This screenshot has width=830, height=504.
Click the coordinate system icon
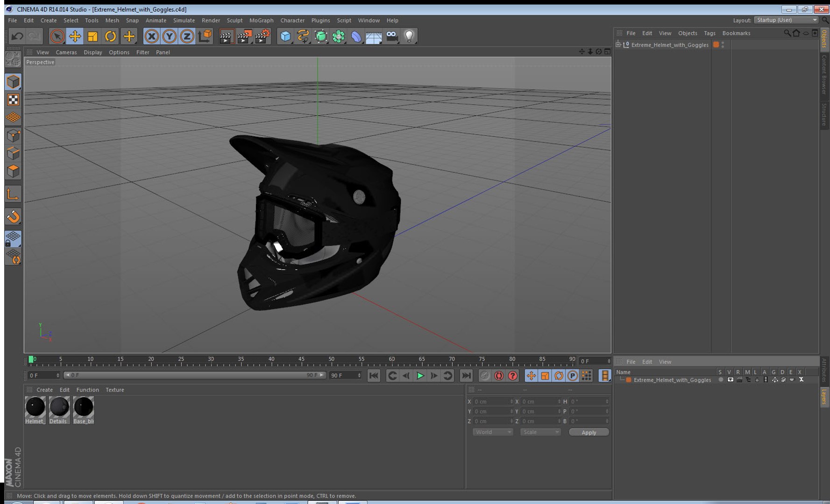[205, 36]
